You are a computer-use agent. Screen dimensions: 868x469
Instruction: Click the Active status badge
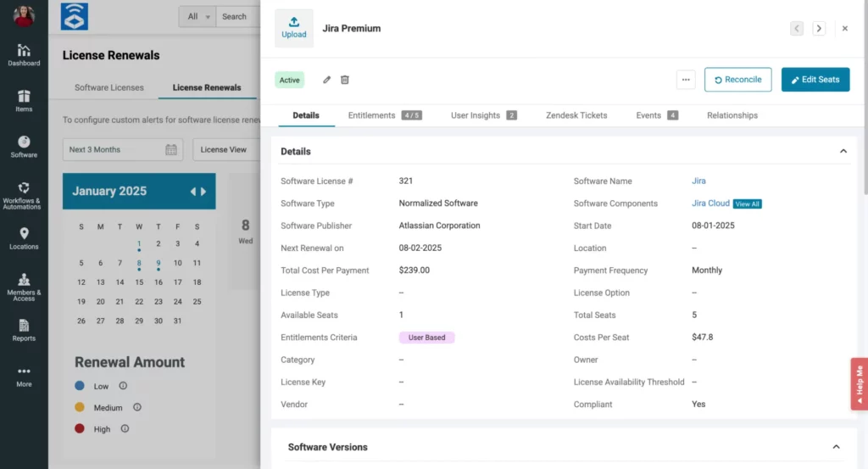click(x=290, y=80)
